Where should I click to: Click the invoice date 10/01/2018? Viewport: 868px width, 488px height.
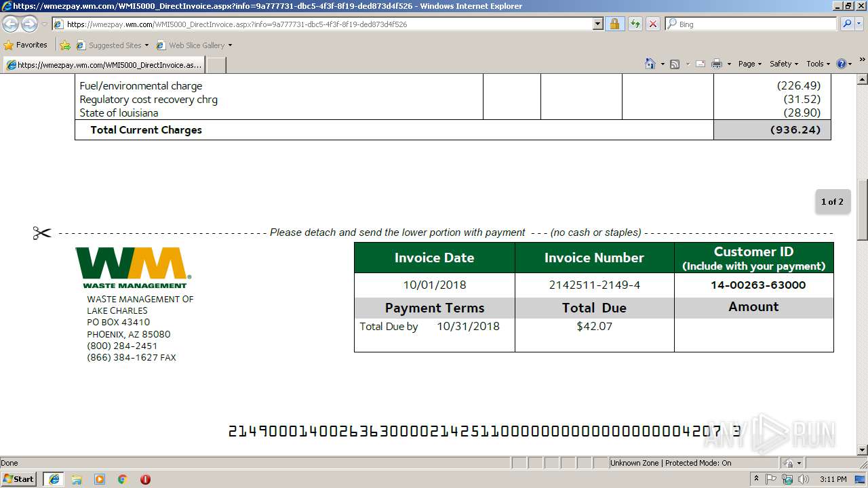[x=435, y=285]
